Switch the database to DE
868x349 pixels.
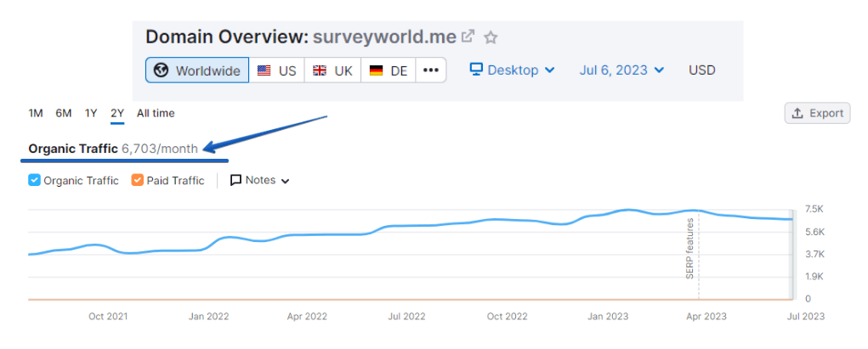coord(389,70)
